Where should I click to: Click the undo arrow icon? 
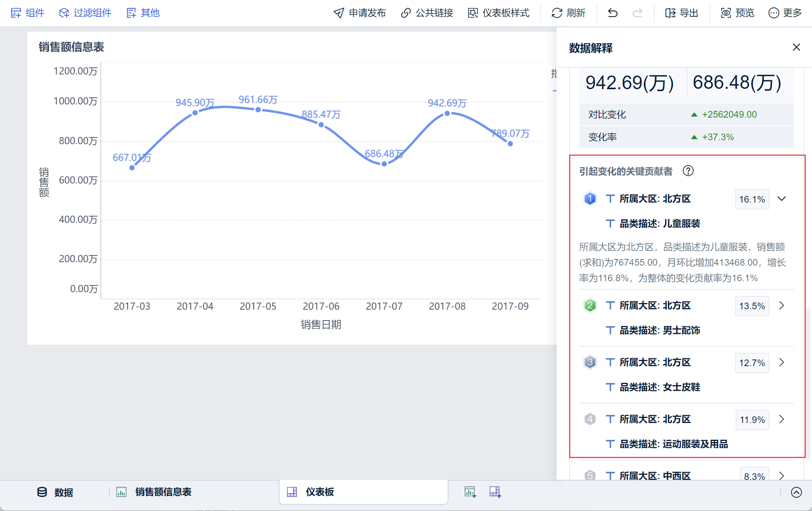(x=613, y=13)
